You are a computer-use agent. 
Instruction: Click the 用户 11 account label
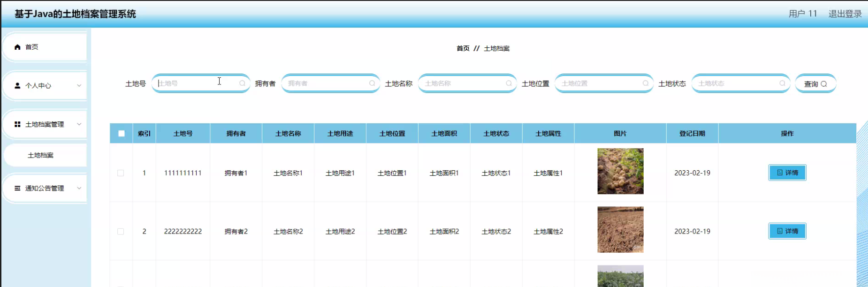tap(803, 14)
